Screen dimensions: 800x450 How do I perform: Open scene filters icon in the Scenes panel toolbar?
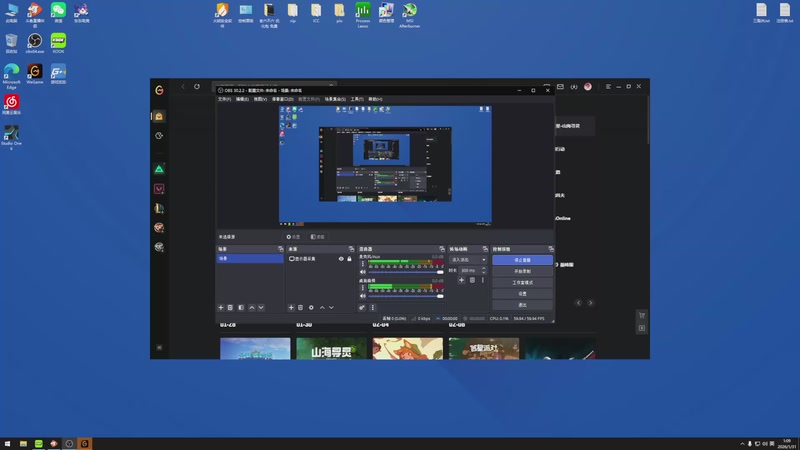pos(241,308)
